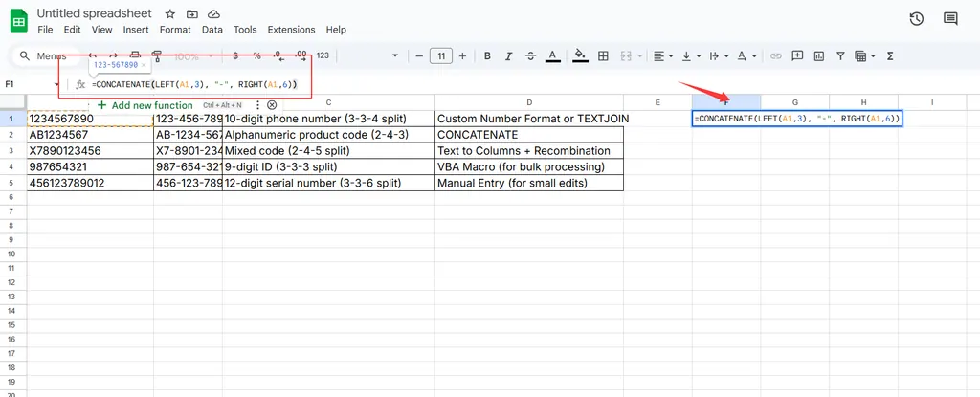
Task: Star the Untitled spreadsheet
Action: click(170, 15)
